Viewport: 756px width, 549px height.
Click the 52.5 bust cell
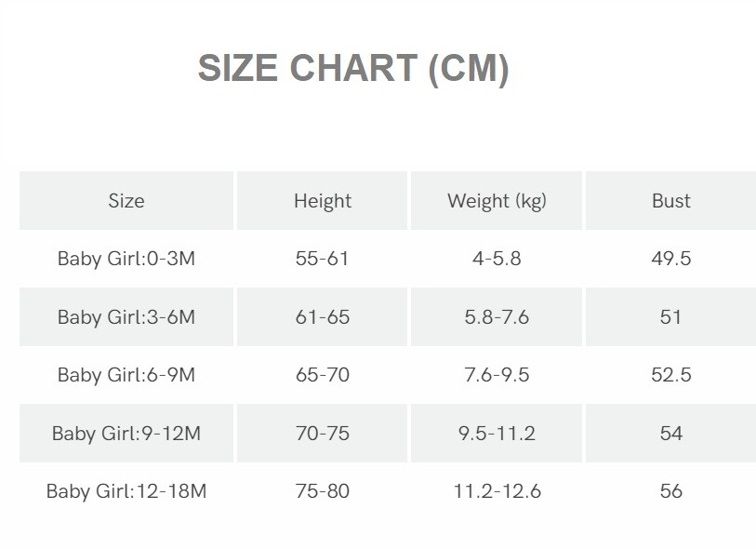671,375
